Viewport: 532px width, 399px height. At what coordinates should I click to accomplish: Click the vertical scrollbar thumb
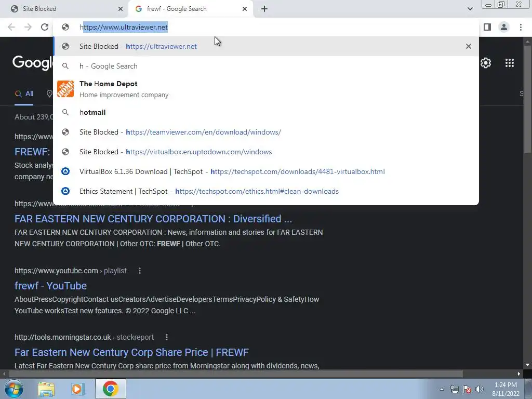527,98
